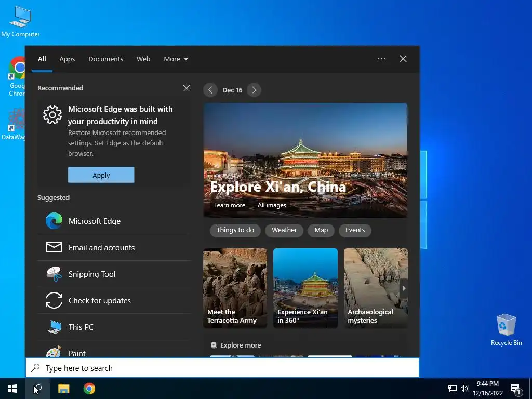Click the Learn more link
Screen dimensions: 532x399
pos(229,205)
